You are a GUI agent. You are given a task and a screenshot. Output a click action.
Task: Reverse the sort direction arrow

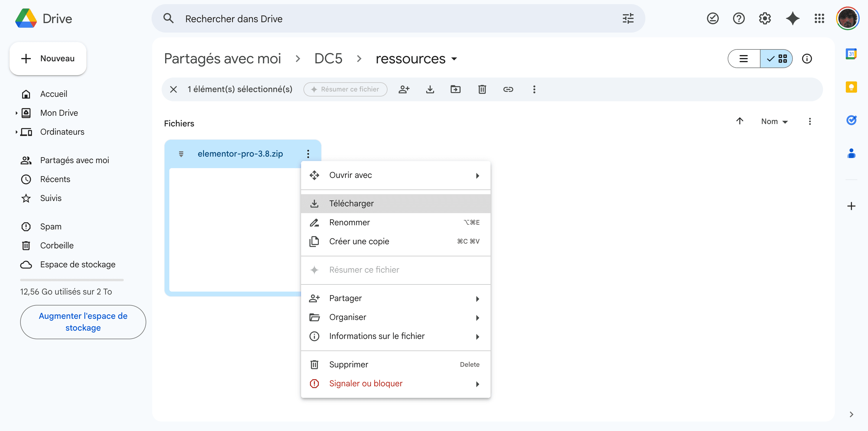point(740,121)
